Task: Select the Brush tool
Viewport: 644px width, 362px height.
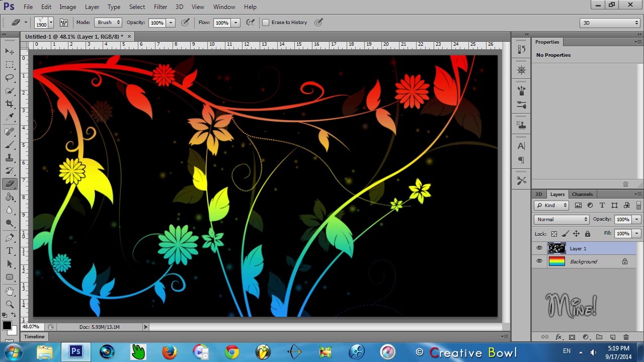Action: tap(10, 145)
